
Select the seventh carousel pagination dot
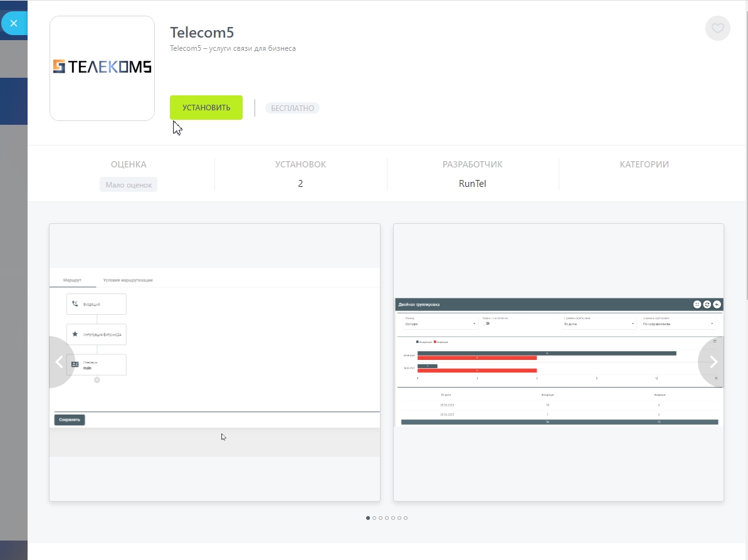pos(406,518)
